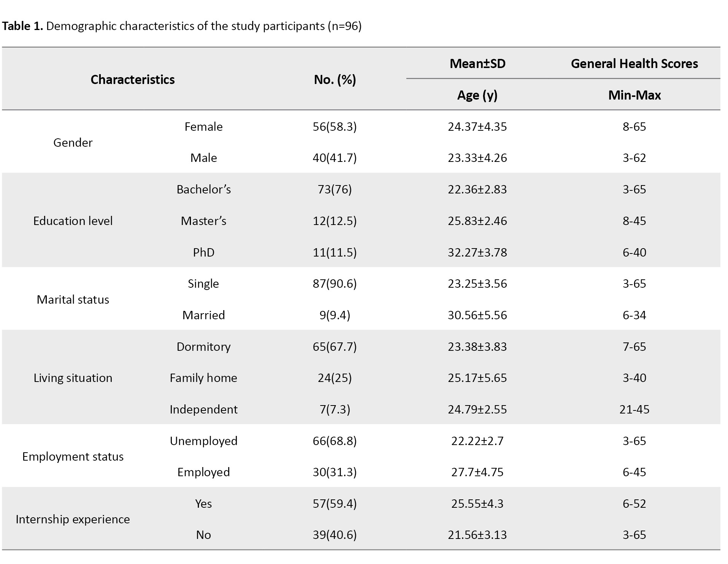The width and height of the screenshot is (728, 564).
Task: Click the Married row label
Action: (x=203, y=315)
